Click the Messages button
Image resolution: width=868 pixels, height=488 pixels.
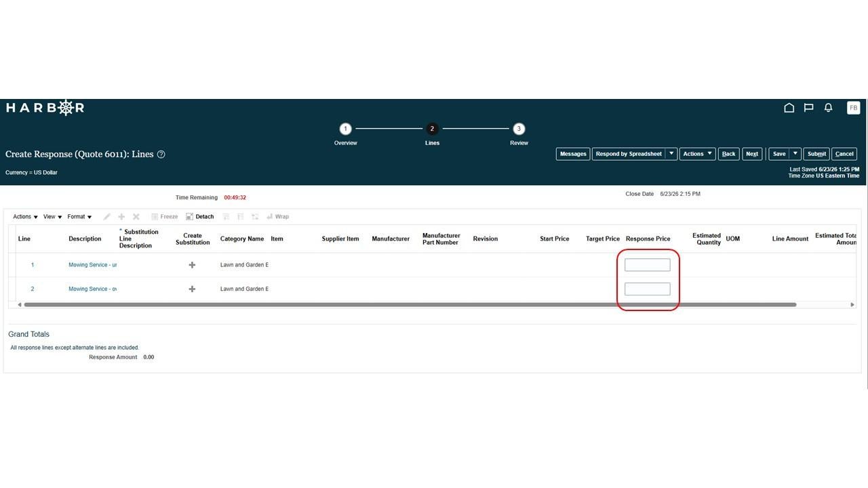[573, 154]
